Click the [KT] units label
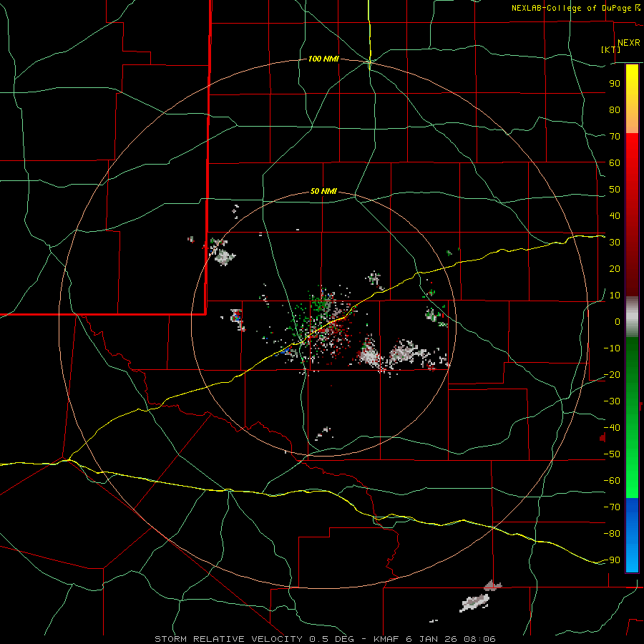The height and width of the screenshot is (644, 644). point(611,50)
